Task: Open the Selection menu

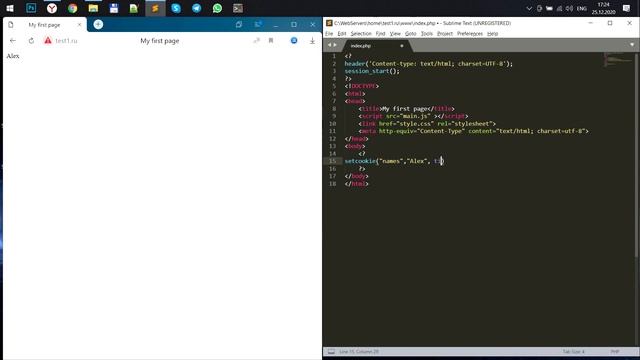Action: (x=361, y=33)
